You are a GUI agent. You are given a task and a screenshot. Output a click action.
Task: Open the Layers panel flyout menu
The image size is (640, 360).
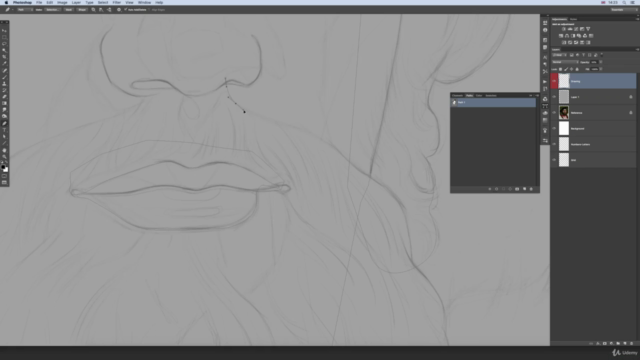pos(637,49)
